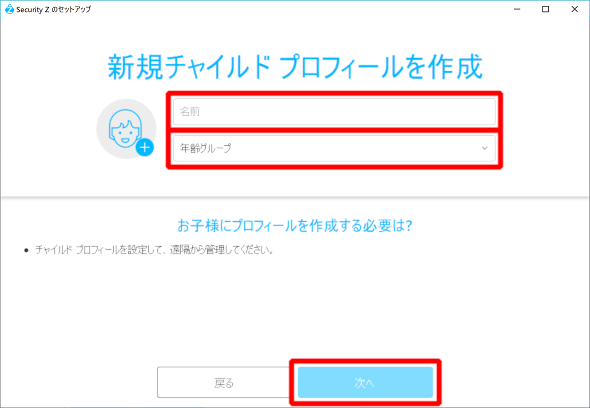
Task: Select the child avatar face icon
Action: 125,128
